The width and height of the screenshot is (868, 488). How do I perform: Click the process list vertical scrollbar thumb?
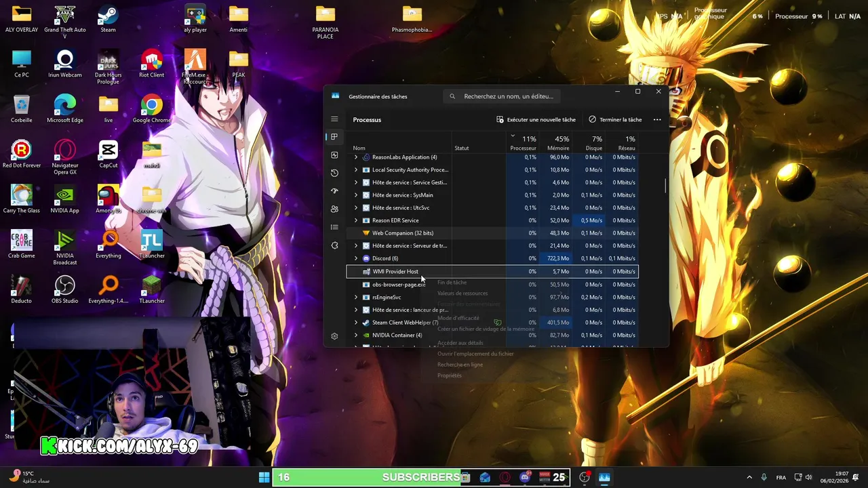point(665,185)
